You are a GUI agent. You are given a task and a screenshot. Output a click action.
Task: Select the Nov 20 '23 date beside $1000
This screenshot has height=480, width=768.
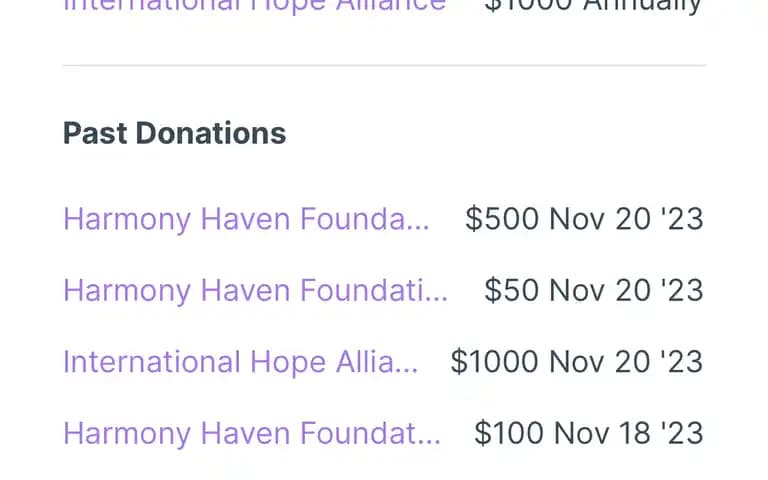[x=626, y=361]
